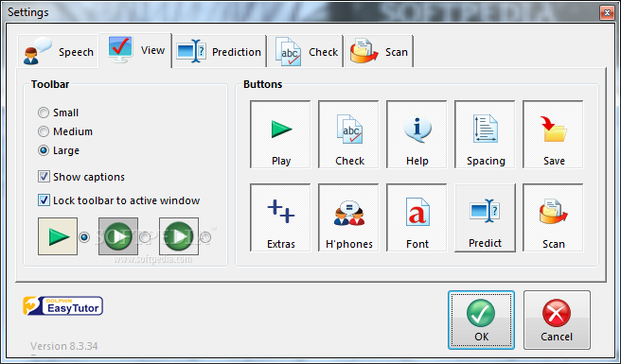Image resolution: width=621 pixels, height=364 pixels.
Task: Click the white round play style preview
Action: [x=179, y=236]
